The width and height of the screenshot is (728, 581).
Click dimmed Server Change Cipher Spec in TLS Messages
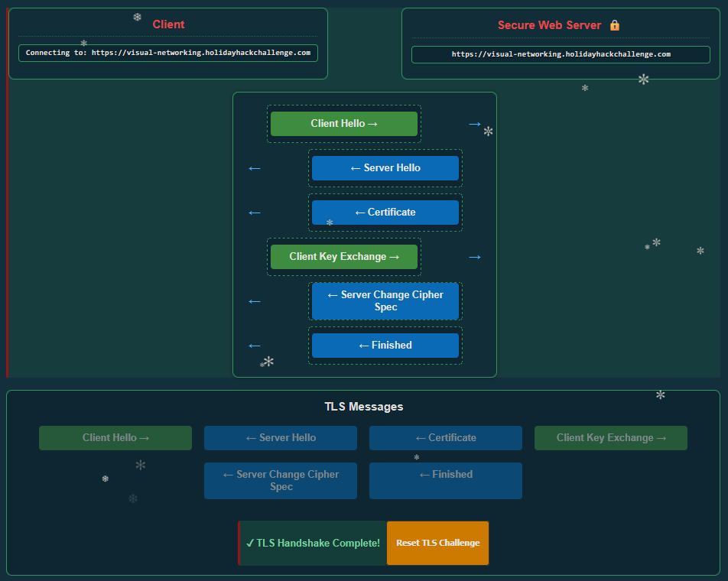pos(280,481)
